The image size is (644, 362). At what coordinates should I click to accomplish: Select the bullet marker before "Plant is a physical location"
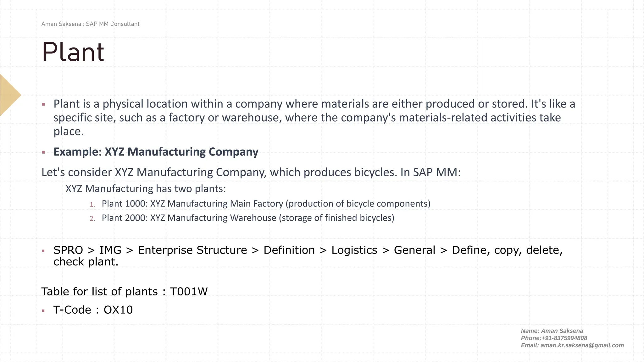pos(44,104)
